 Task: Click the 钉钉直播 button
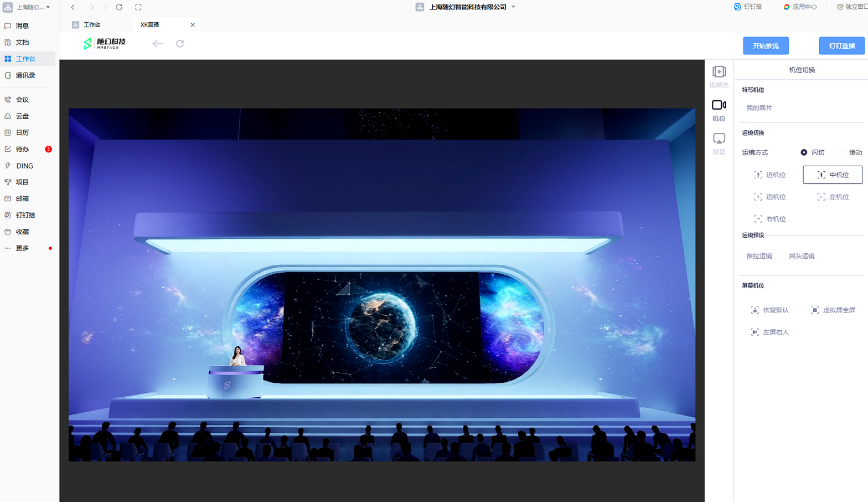841,46
